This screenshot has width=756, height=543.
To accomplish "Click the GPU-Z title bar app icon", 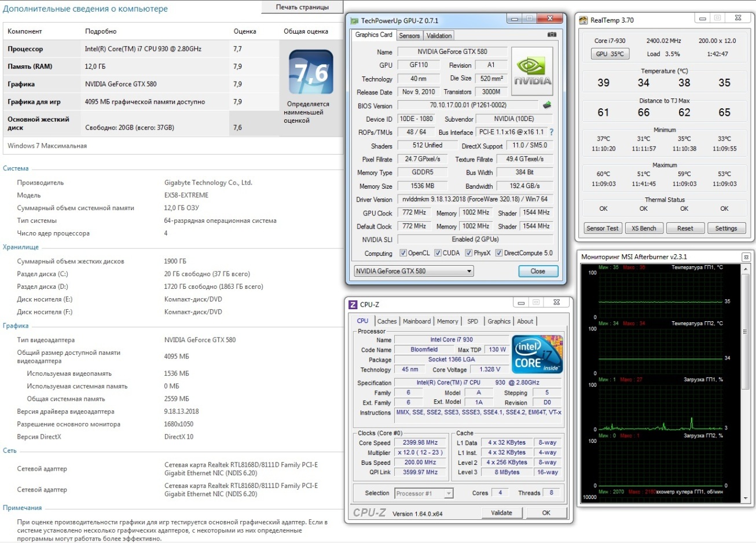I will coord(354,20).
